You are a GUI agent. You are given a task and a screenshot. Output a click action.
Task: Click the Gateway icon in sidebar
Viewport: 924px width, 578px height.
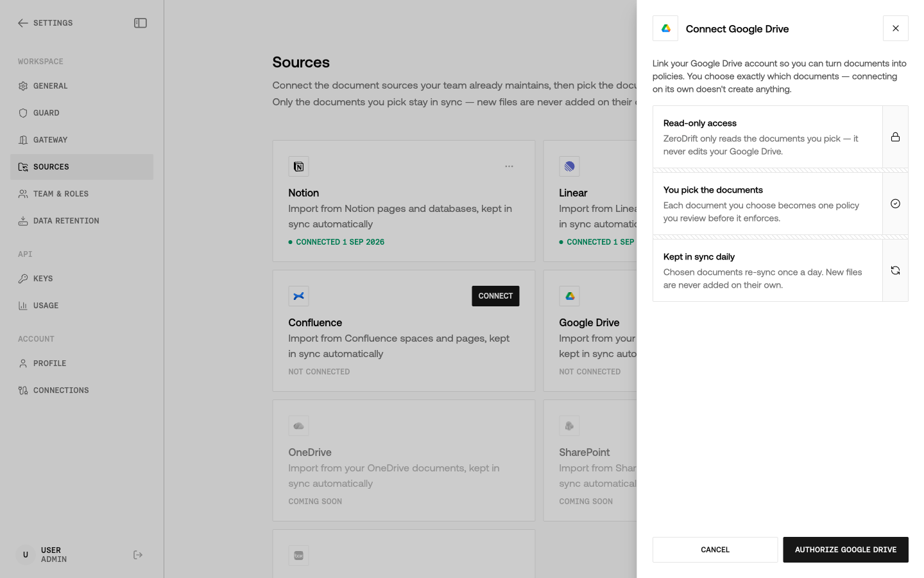point(23,140)
